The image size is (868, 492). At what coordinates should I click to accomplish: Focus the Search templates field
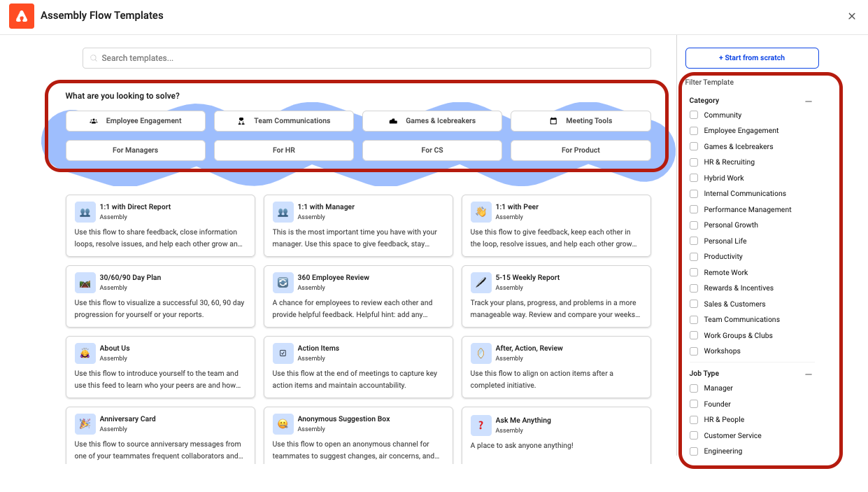click(367, 58)
